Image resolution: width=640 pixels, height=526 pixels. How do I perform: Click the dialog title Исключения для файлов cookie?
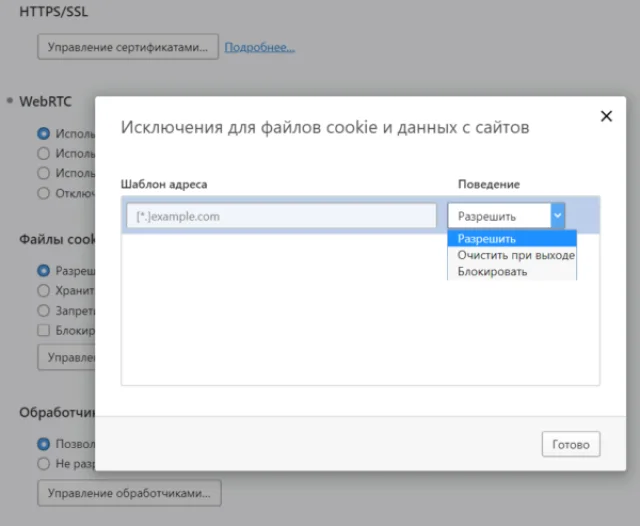[x=325, y=127]
